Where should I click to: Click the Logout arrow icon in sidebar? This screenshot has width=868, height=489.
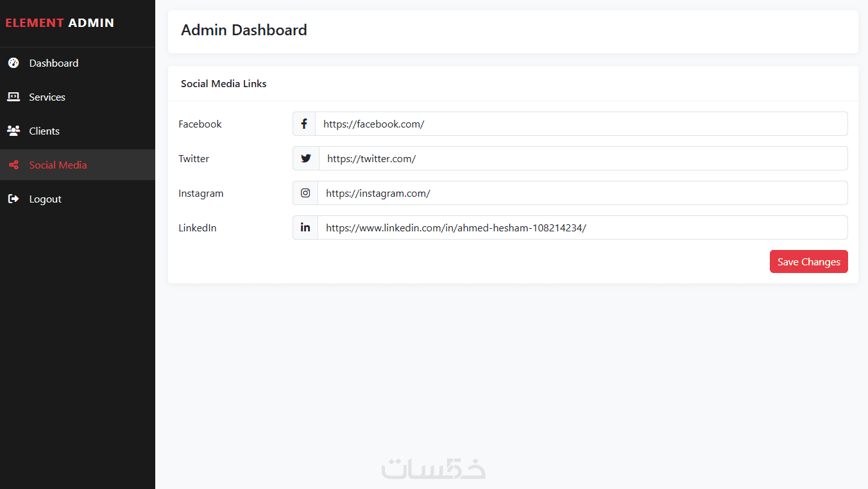(x=13, y=199)
